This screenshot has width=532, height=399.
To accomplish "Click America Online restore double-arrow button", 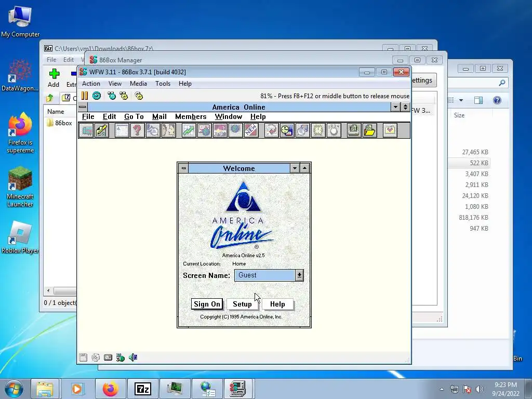I will pos(405,107).
